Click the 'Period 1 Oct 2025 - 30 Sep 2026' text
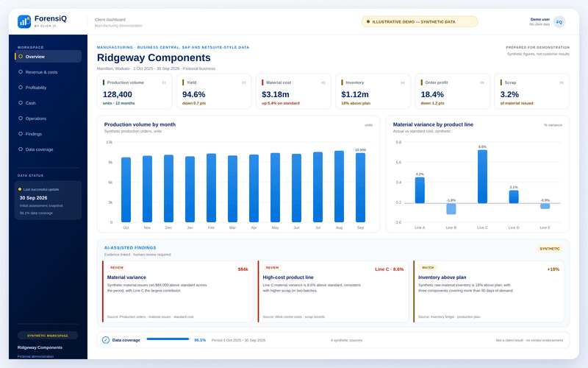Viewport: 588px width, 368px height. point(238,340)
